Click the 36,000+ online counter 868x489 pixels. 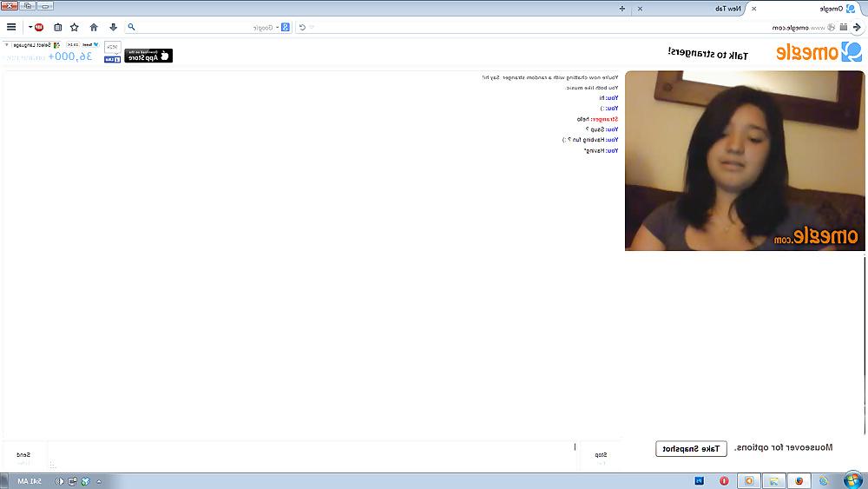69,56
